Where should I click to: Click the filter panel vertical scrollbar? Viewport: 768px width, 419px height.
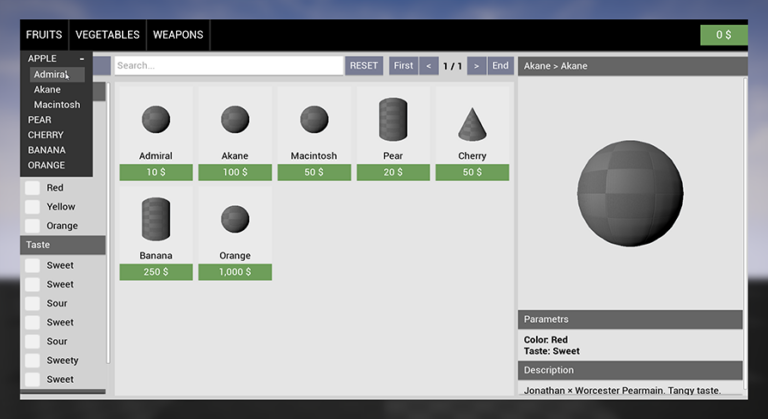108,223
